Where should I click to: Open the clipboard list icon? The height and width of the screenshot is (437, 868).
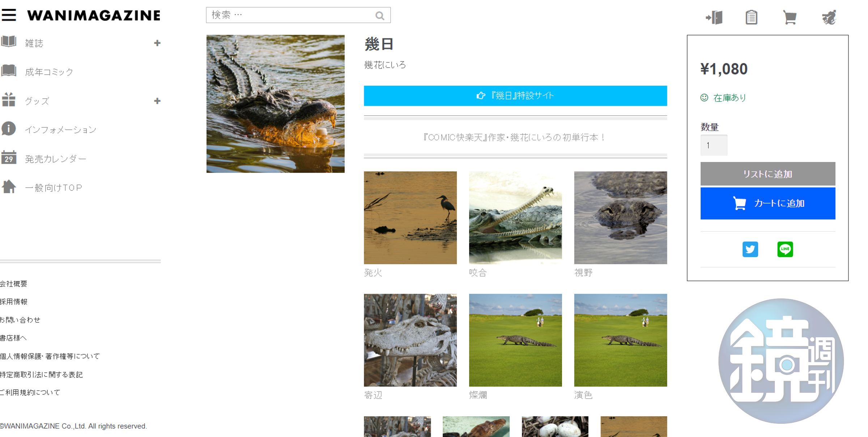[x=752, y=17]
